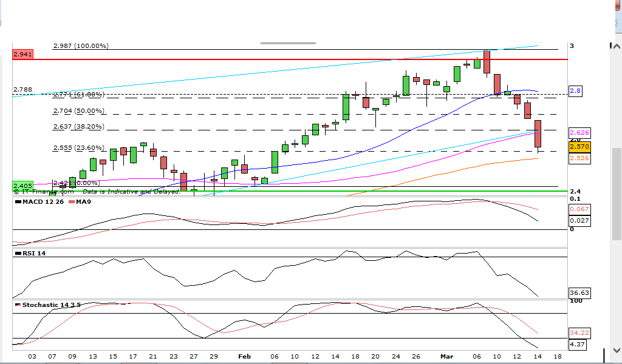Click the MA9 signal line legend
The height and width of the screenshot is (364, 622).
click(80, 201)
